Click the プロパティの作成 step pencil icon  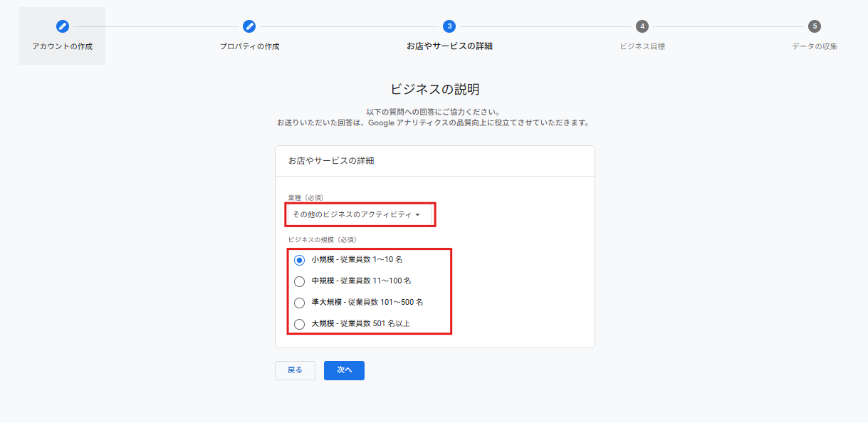248,26
